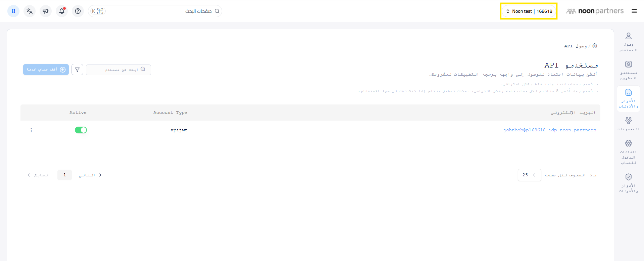644x261 pixels.
Task: Open the hamburger menu
Action: [x=634, y=11]
